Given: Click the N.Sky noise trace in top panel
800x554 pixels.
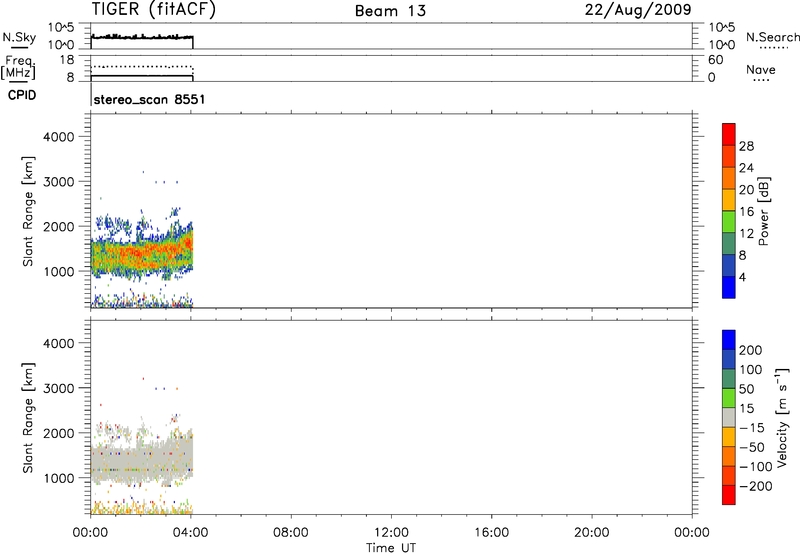Looking at the screenshot, I should coord(142,37).
